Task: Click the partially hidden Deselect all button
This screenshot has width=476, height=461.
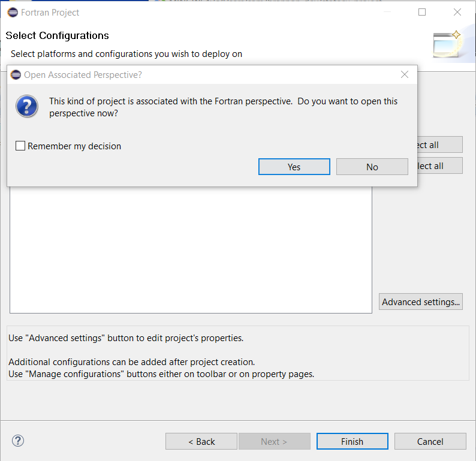Action: [x=439, y=165]
